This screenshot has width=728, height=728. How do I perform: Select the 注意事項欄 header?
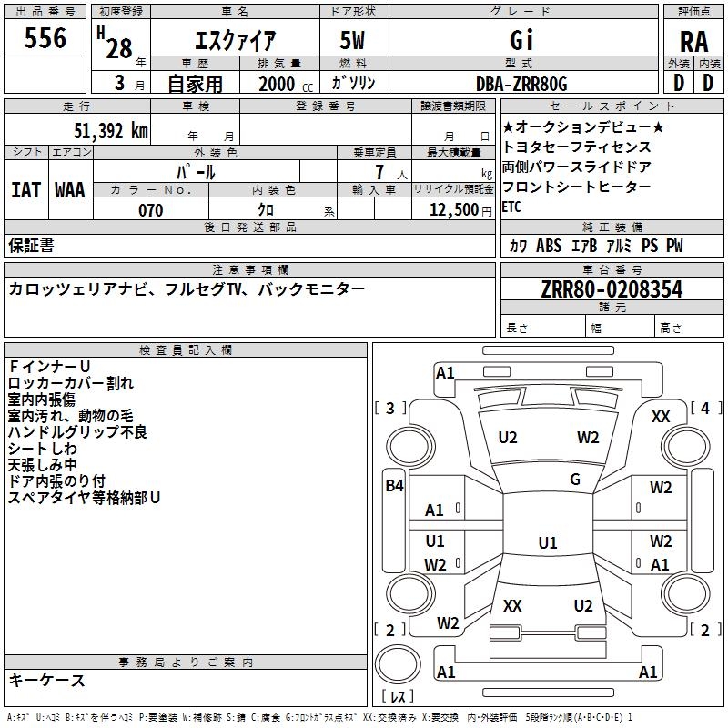click(249, 269)
